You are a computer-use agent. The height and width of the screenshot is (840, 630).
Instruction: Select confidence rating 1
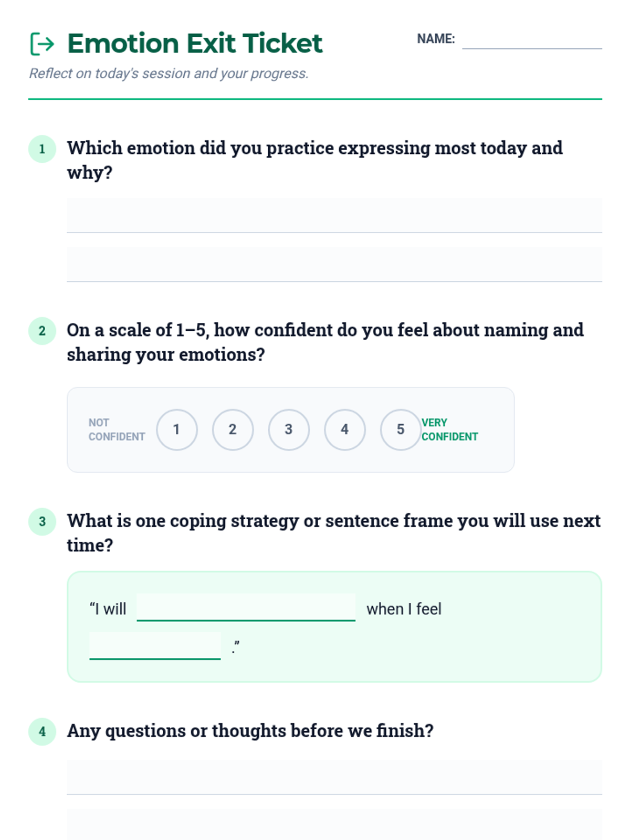[177, 429]
